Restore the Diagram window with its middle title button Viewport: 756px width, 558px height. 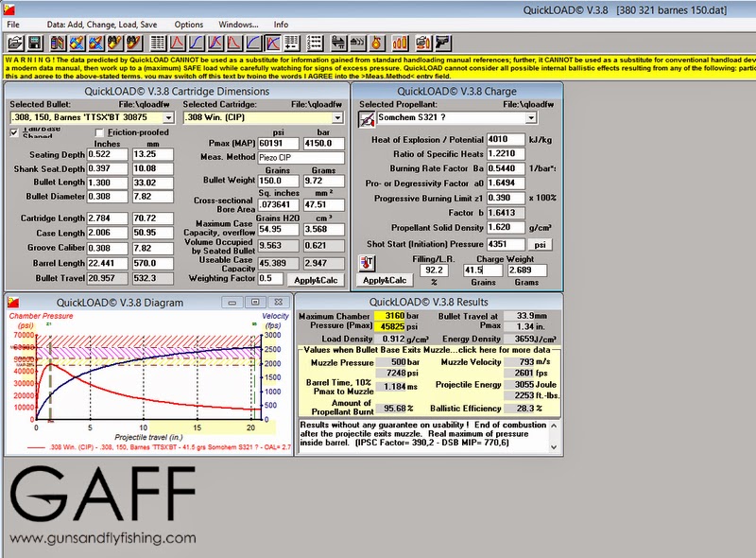(x=255, y=302)
